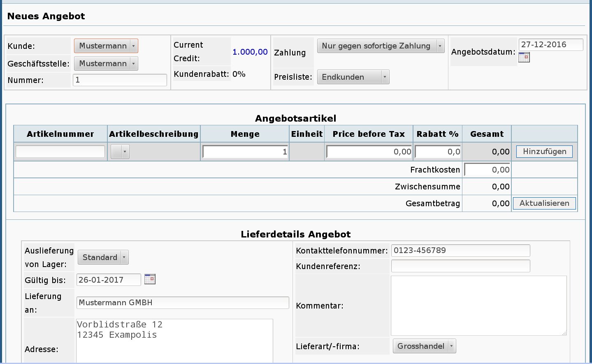
Task: Focus the Frachtkosten input field
Action: pos(488,170)
